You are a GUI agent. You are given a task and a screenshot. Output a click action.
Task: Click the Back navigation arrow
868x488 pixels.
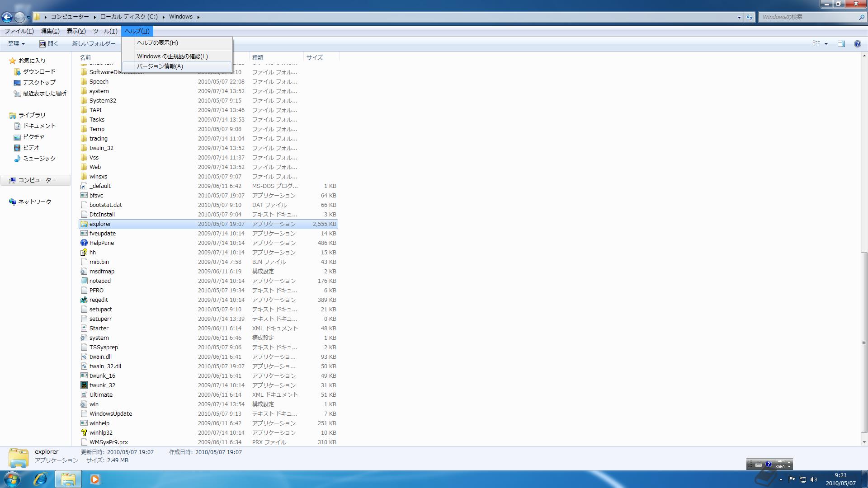(x=7, y=17)
